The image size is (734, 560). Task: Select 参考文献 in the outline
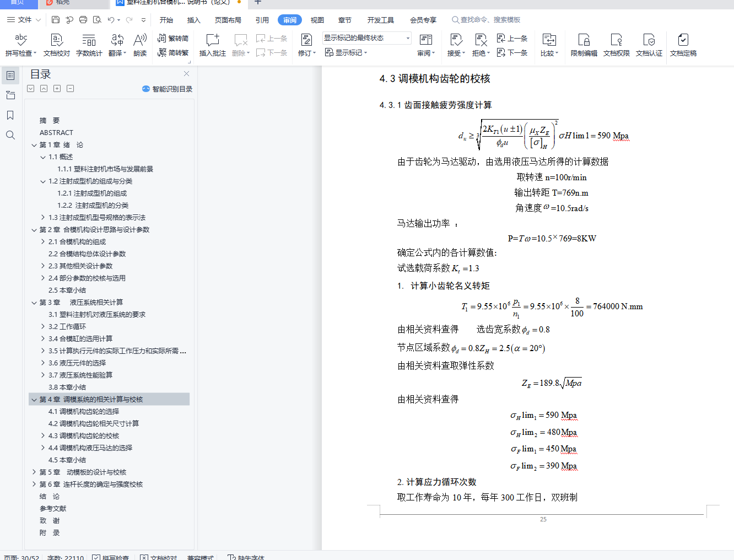[x=53, y=509]
